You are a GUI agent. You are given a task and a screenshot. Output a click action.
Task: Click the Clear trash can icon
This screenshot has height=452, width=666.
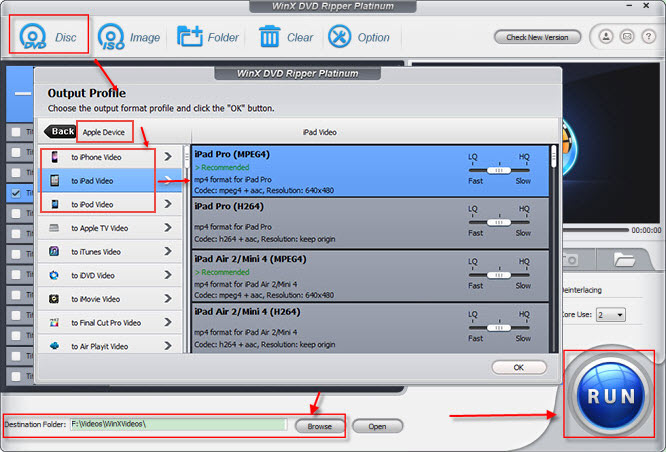pyautogui.click(x=270, y=37)
